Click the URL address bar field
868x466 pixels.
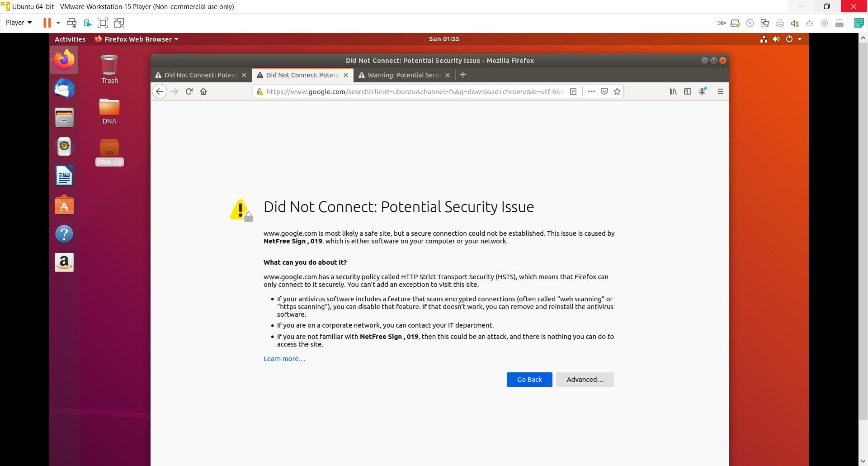[x=414, y=91]
